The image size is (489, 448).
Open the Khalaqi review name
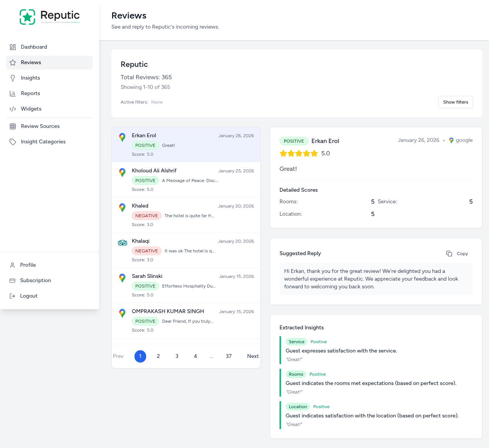point(140,241)
